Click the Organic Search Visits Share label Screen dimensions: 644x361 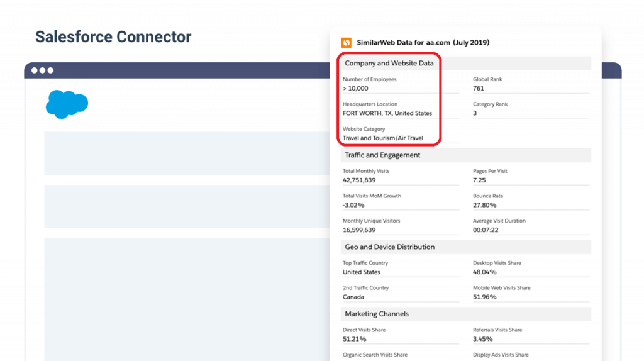[x=375, y=355]
